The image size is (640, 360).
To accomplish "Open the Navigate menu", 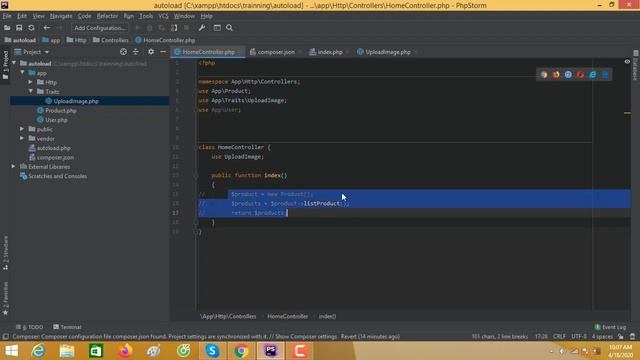I will coord(61,16).
